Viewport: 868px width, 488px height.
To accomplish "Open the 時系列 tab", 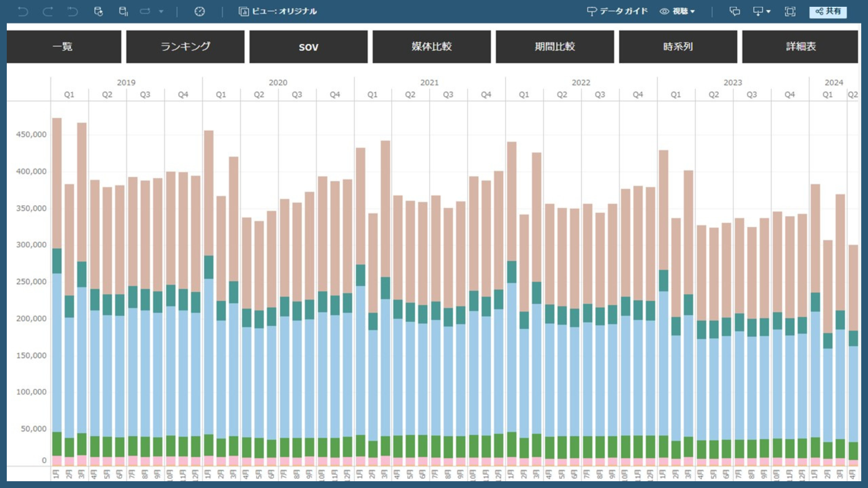I will (x=678, y=47).
